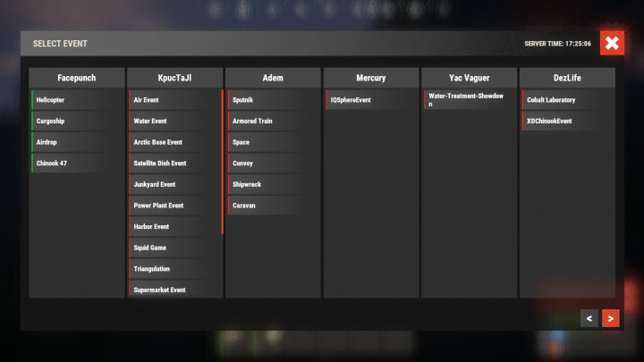
Task: Click the SELECT EVENT title text
Action: coord(60,44)
